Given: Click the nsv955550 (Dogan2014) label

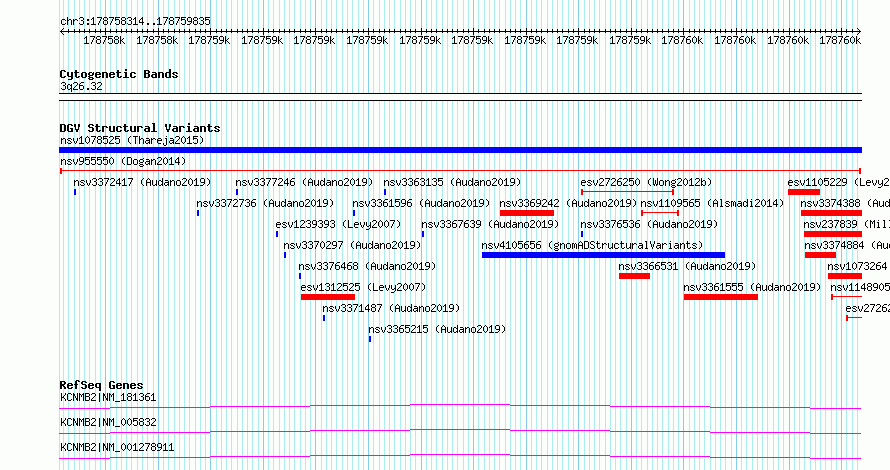Looking at the screenshot, I should click(123, 161).
